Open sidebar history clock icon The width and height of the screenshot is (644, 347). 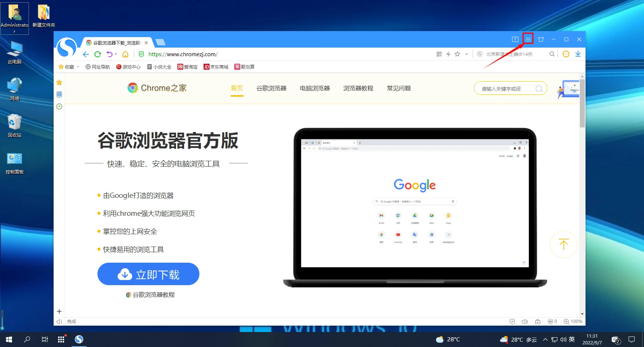click(59, 106)
